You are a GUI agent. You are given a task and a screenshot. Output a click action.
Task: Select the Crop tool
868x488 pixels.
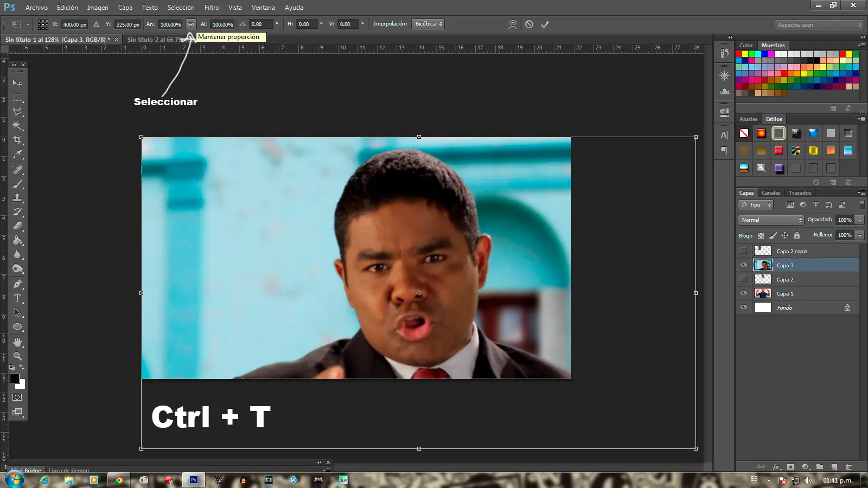(17, 140)
